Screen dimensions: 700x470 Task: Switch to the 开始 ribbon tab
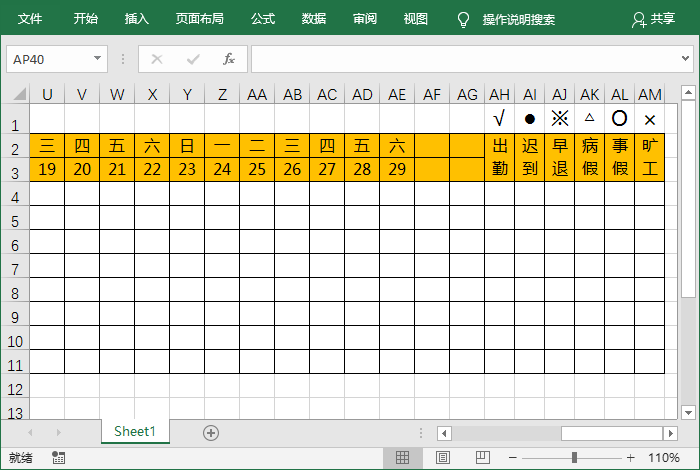click(x=85, y=19)
